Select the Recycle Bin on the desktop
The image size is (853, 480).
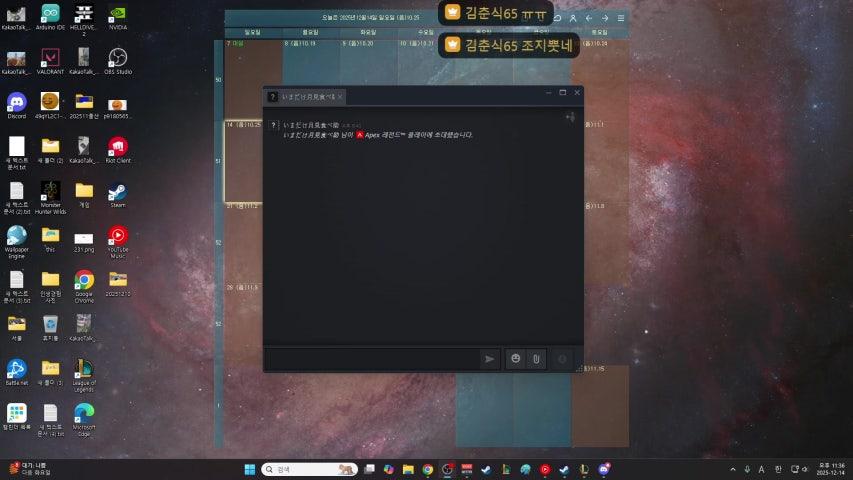(x=50, y=328)
